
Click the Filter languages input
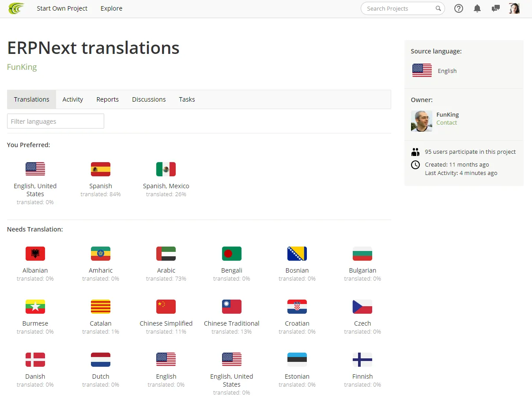[x=56, y=121]
